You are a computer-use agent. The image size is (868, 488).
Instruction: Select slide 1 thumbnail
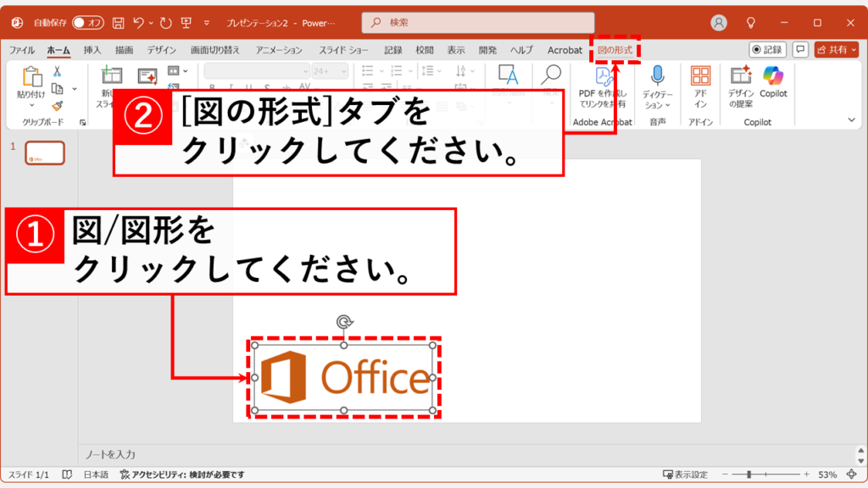(x=45, y=152)
